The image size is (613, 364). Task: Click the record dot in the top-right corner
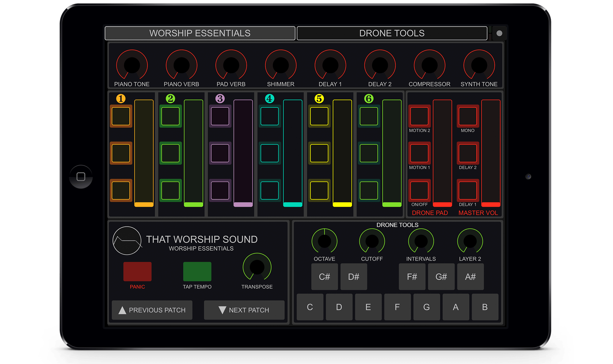pyautogui.click(x=499, y=33)
